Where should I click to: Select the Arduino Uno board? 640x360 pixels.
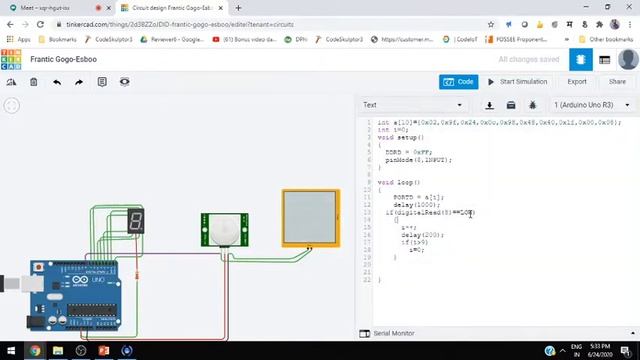coord(75,296)
